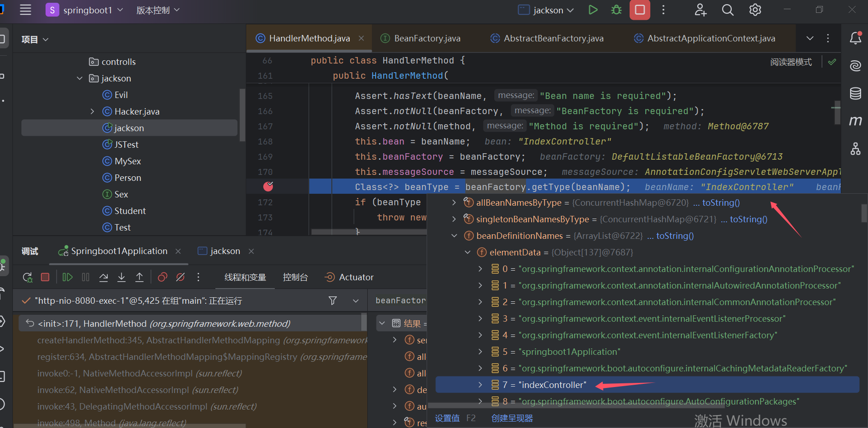Open the 版本控制 dropdown

coord(158,10)
